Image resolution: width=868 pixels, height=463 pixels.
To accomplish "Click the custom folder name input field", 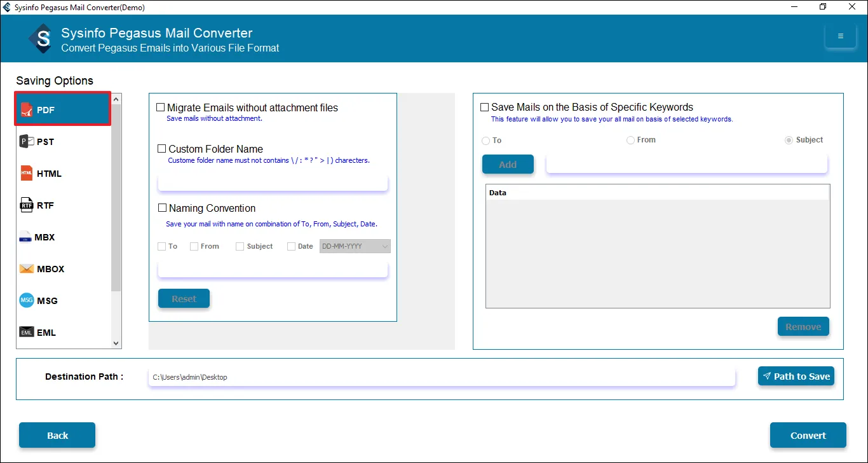I will click(x=273, y=183).
